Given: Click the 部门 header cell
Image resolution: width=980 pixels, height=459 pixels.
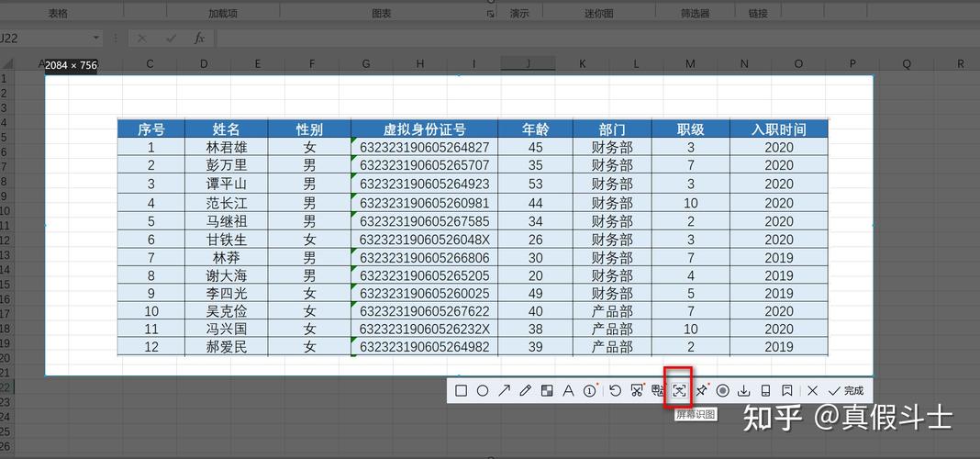Looking at the screenshot, I should click(x=613, y=129).
